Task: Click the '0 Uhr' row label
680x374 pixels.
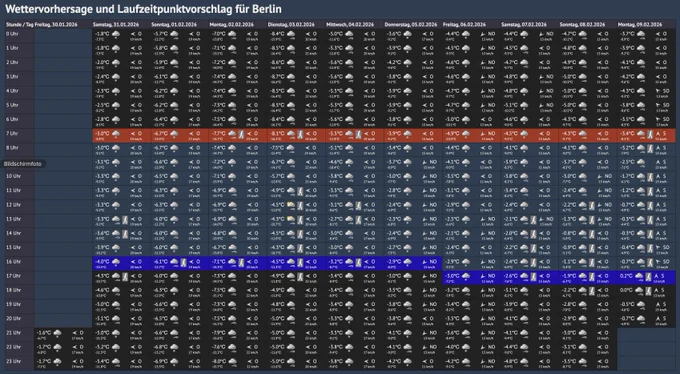Action: coord(12,34)
